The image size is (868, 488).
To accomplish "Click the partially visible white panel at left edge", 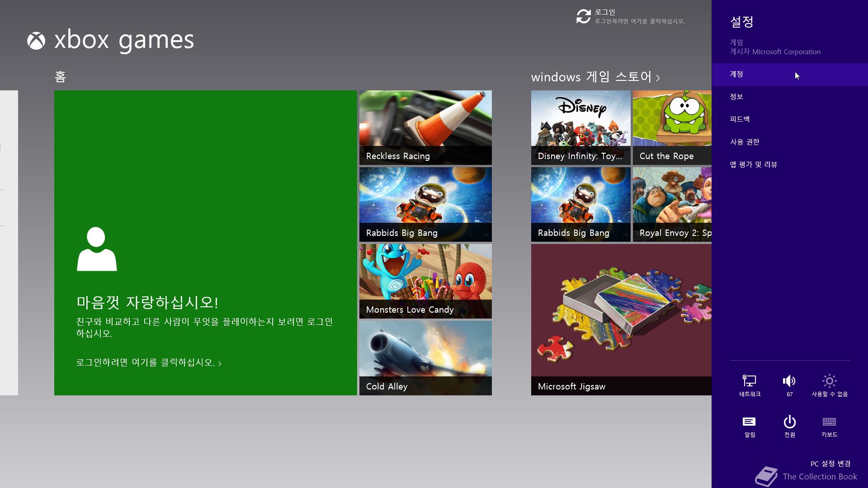I will [9, 243].
